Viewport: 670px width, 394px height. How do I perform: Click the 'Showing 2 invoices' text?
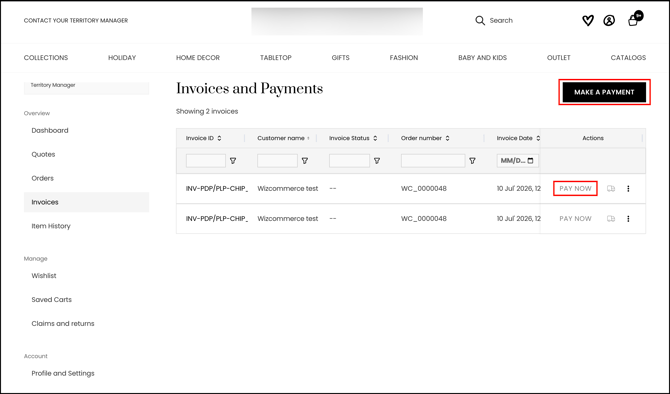207,111
